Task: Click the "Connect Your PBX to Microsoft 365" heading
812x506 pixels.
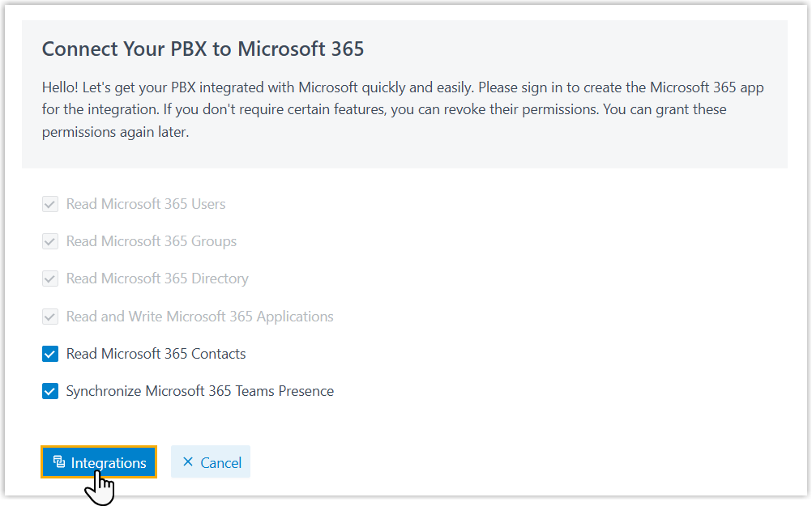Action: point(203,49)
